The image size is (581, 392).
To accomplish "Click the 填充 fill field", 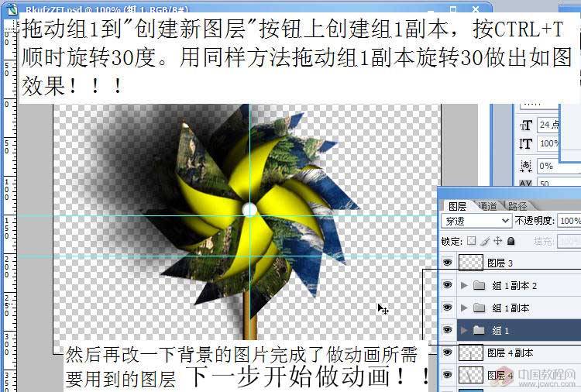I will point(569,242).
